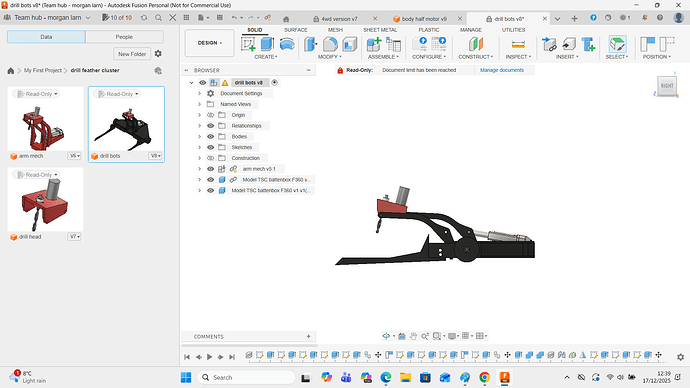Open the arm mech thumbnail
Viewport: 690px width, 388px height.
[x=45, y=120]
